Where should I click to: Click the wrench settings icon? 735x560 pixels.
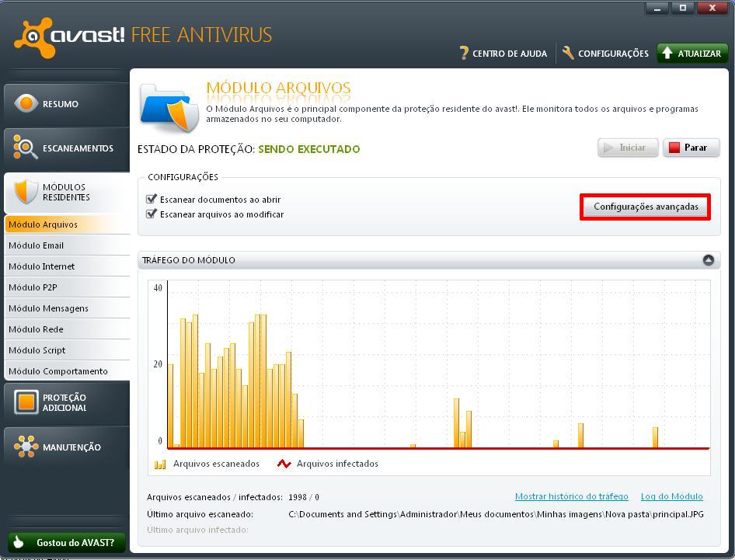pyautogui.click(x=568, y=53)
